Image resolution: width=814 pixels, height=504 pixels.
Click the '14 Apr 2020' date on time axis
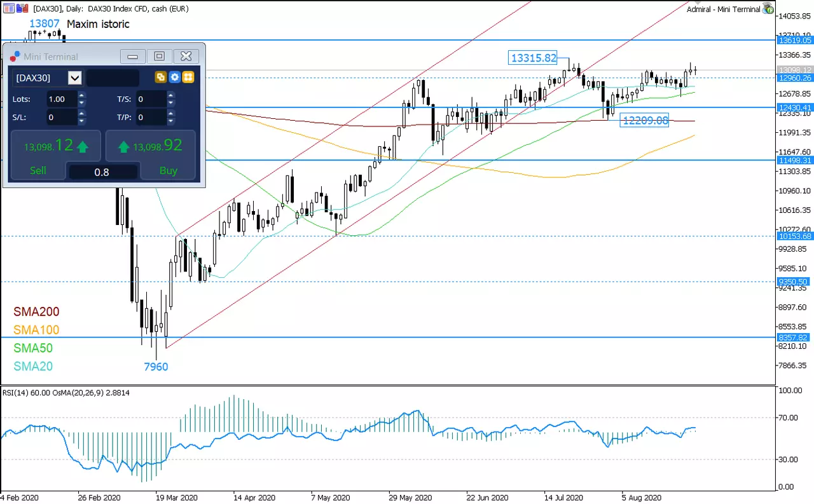coord(254,498)
